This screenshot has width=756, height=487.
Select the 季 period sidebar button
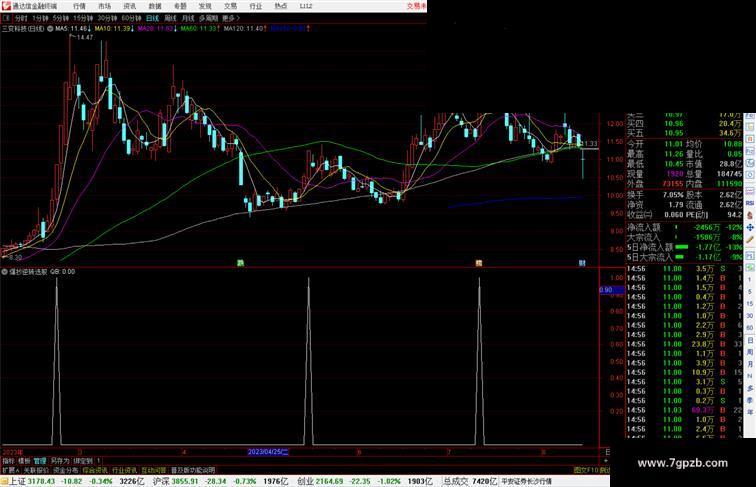pos(750,400)
